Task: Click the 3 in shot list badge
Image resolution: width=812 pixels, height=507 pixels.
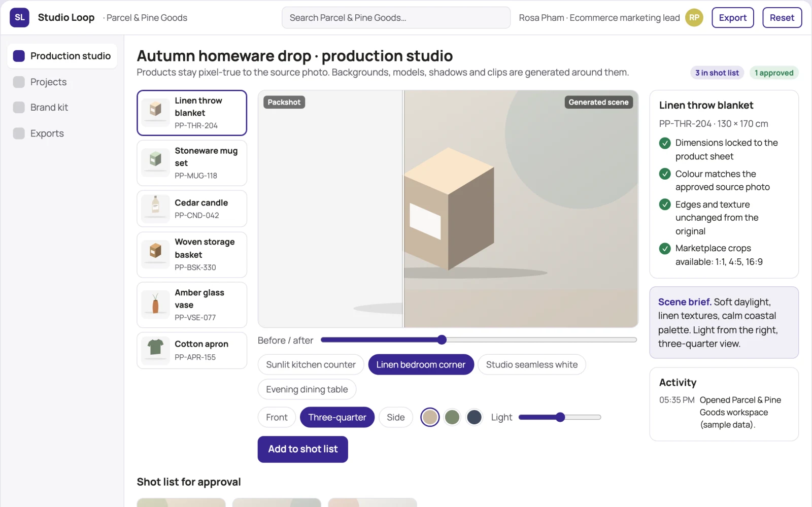Action: pos(717,73)
